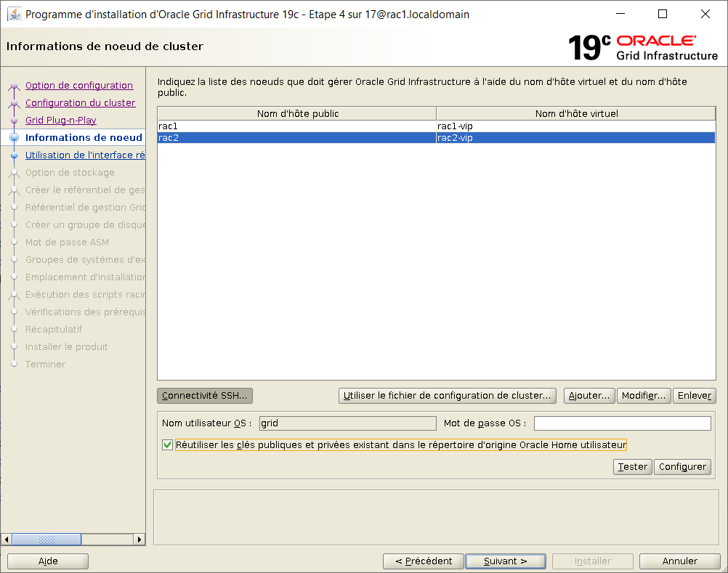Focus the Mot de passe OS field
728x573 pixels.
[x=623, y=423]
